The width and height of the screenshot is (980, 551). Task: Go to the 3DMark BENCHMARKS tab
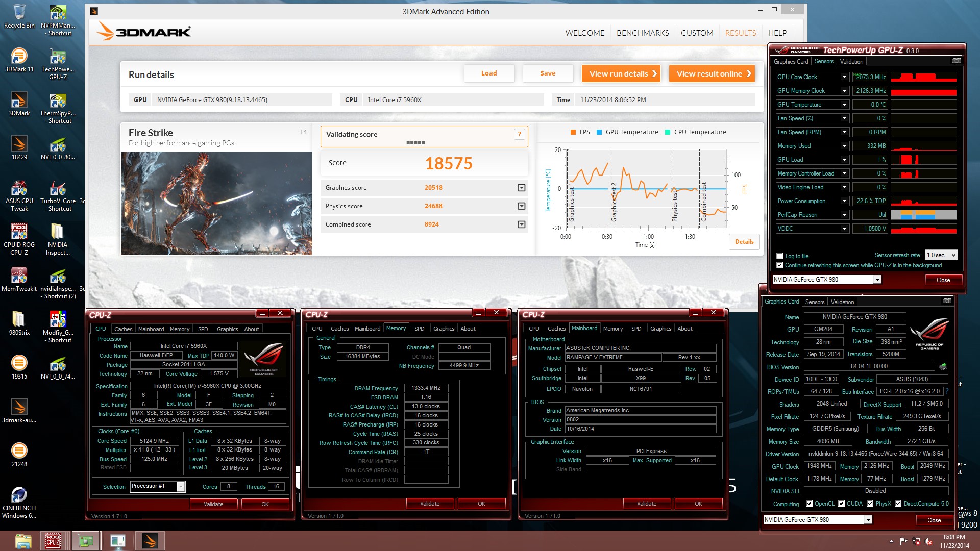(643, 33)
